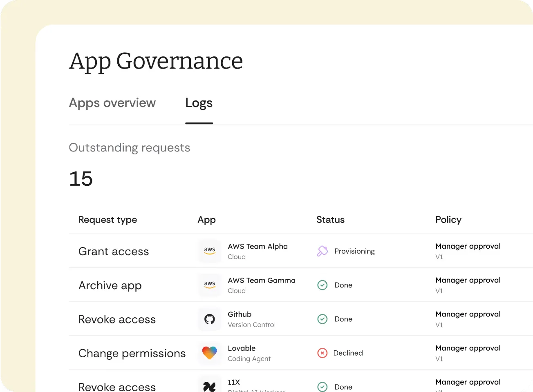The height and width of the screenshot is (392, 533).
Task: Click the Github app name
Action: 240,314
